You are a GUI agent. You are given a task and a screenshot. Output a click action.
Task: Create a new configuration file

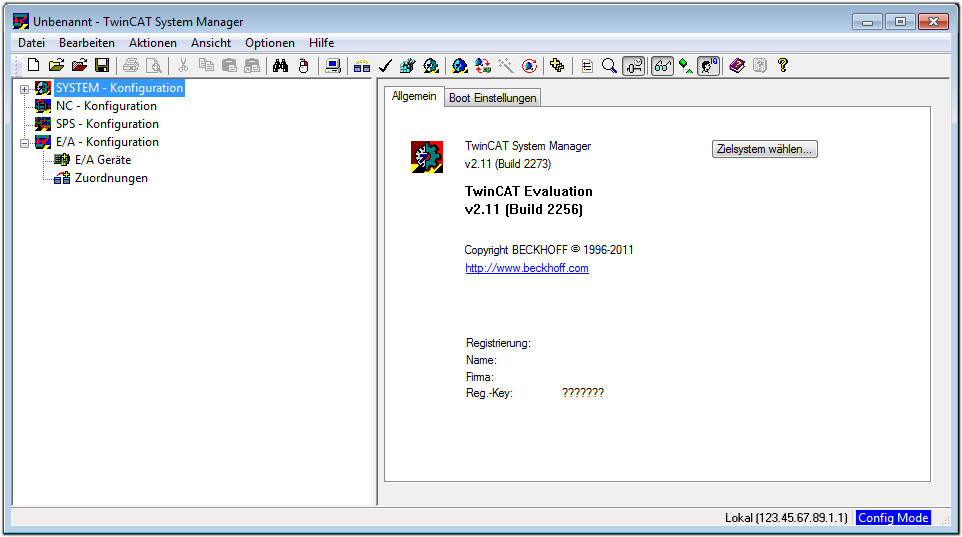click(33, 66)
